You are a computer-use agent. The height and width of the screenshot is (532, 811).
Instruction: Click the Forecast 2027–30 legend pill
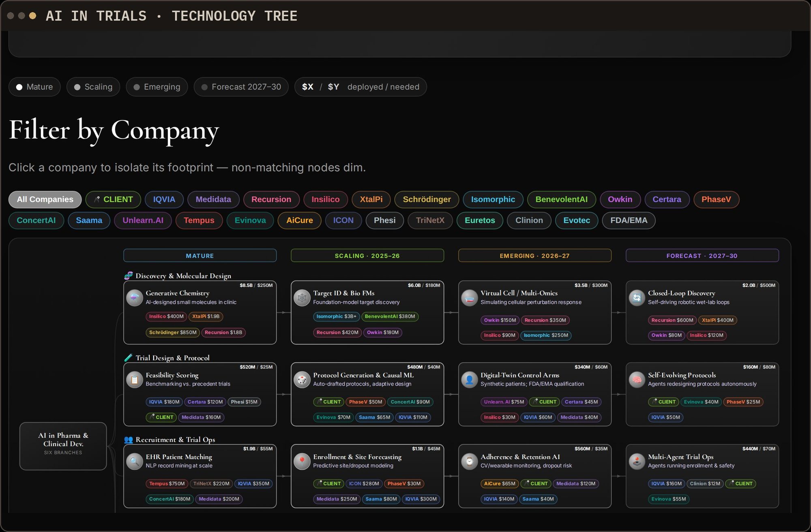[x=241, y=87]
